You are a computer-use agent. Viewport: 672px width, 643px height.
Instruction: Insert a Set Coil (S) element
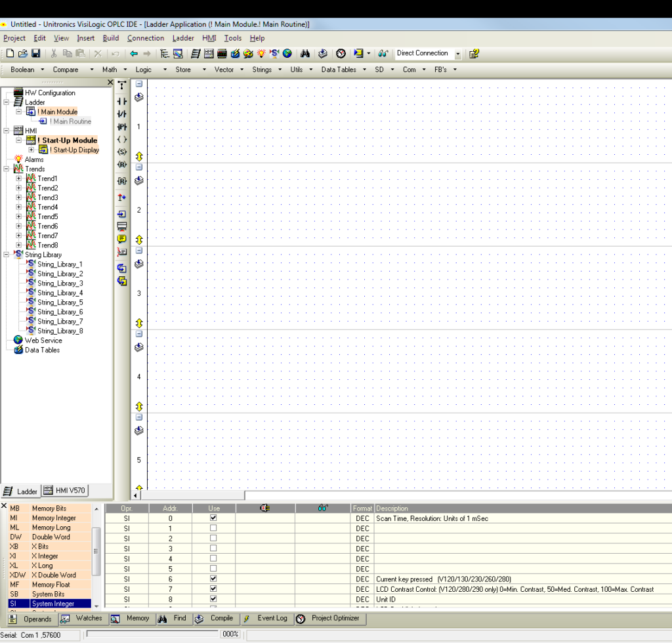pyautogui.click(x=121, y=152)
